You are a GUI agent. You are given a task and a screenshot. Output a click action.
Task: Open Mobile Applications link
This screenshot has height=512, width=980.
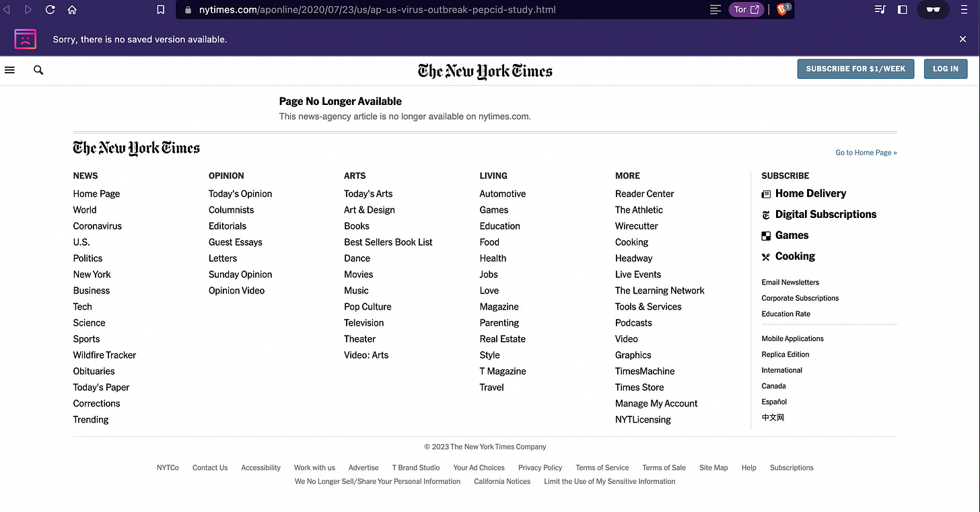792,339
